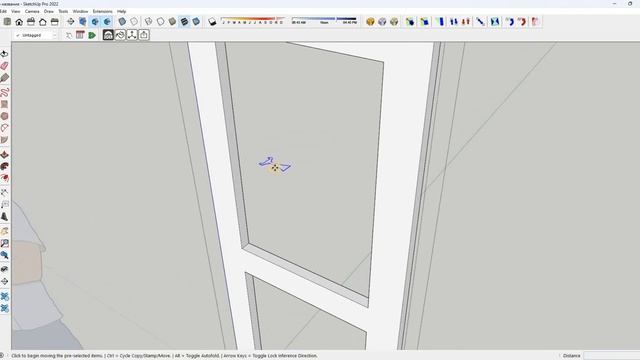Switch to Monochrome face style

(196, 22)
